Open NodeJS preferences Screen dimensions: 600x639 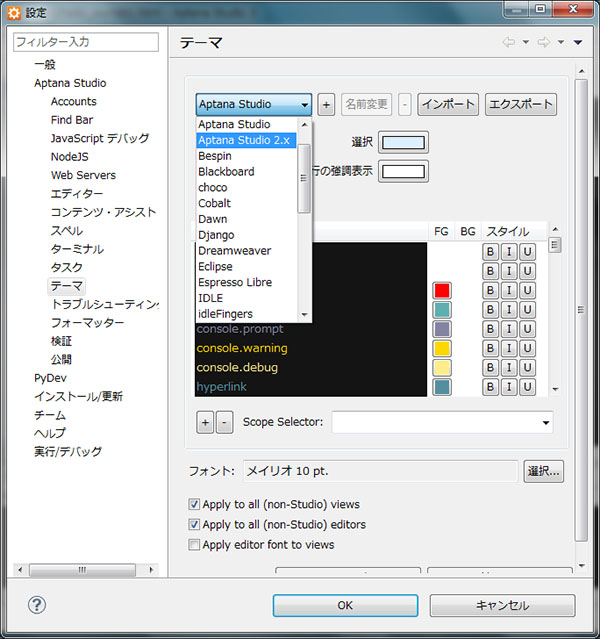click(70, 157)
